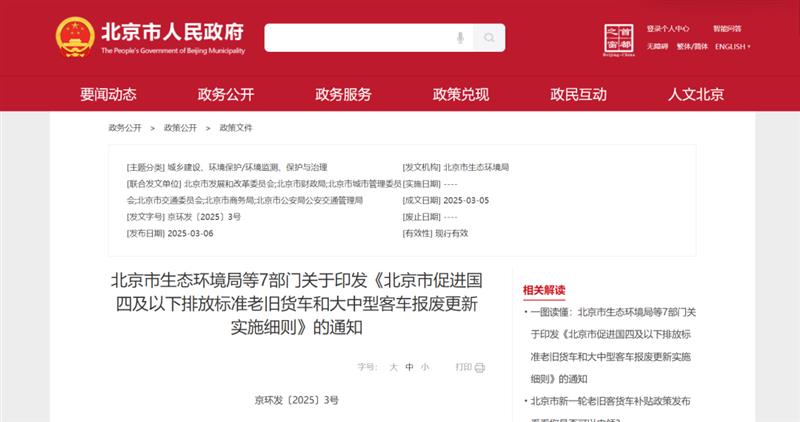Click the 首都之窗 seal logo
The height and width of the screenshot is (422, 800).
click(x=619, y=40)
